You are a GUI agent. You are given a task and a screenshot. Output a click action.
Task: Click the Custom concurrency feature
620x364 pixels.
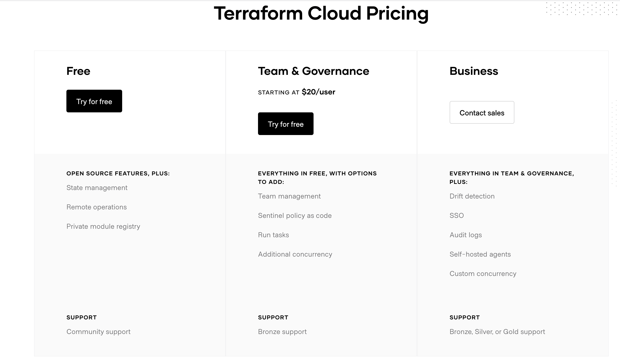tap(483, 274)
